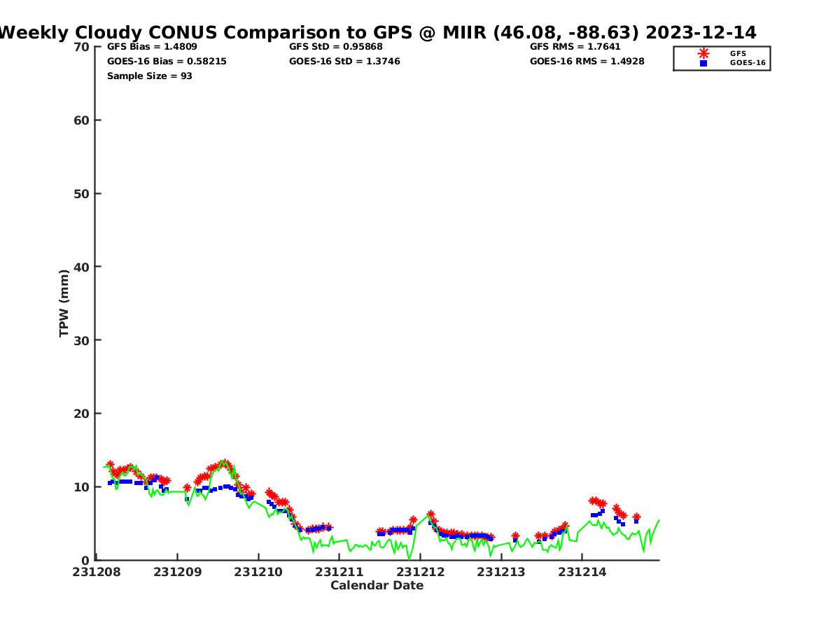Click the blue GOES-16 square legend marker

point(703,63)
